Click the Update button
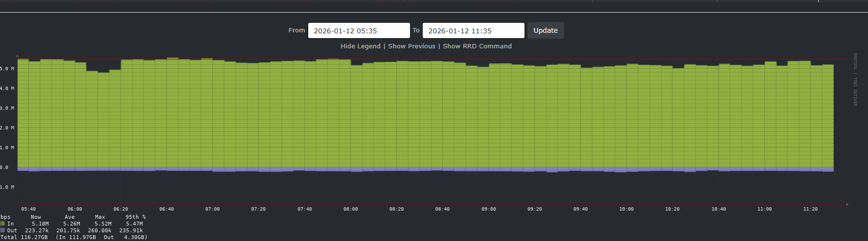 [545, 30]
